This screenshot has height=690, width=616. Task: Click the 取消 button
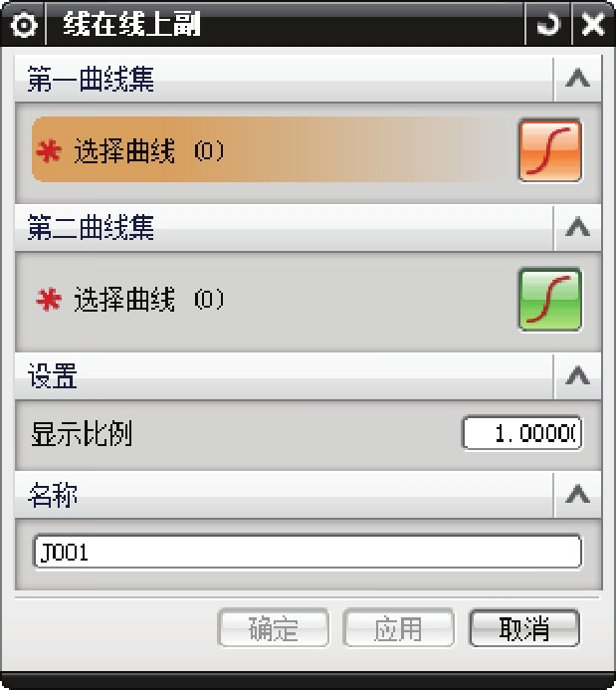pyautogui.click(x=524, y=628)
